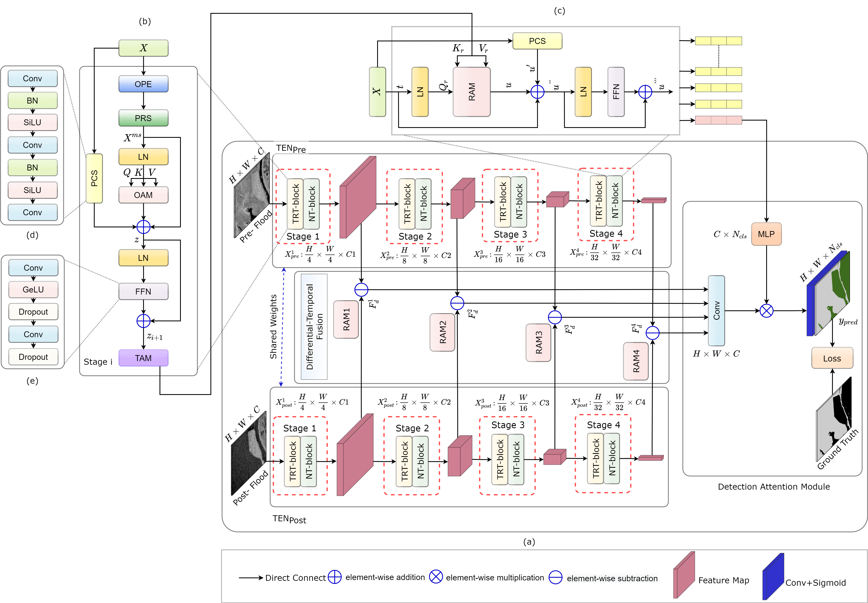This screenshot has height=603, width=868.
Task: Select the Feature Map icon in the legend
Action: 684,575
